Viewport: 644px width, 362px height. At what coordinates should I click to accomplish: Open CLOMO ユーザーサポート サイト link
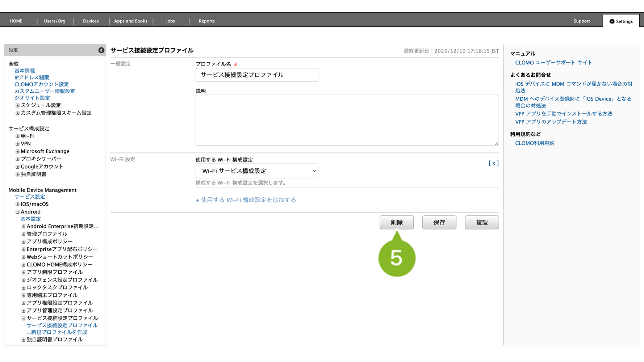[x=553, y=63]
